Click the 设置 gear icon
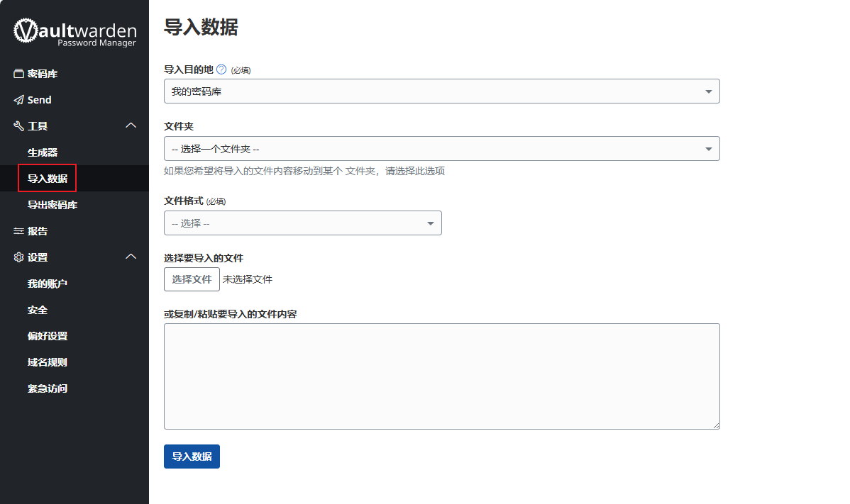The height and width of the screenshot is (504, 850). [x=19, y=257]
